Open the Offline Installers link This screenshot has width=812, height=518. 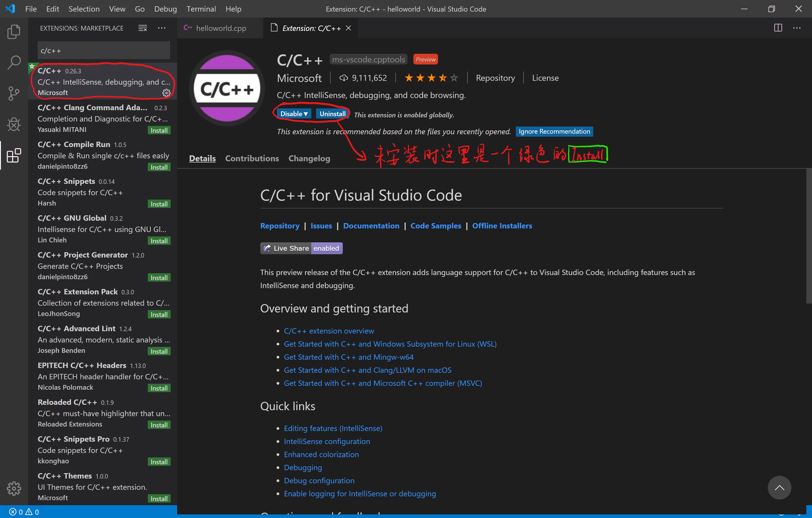tap(502, 226)
